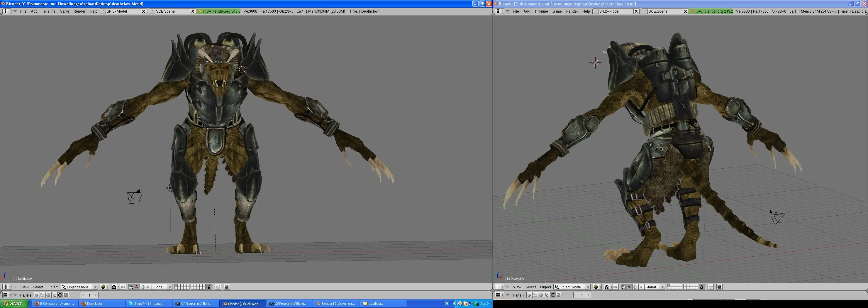Open Select menu in left 3D view header
The height and width of the screenshot is (308, 868).
coord(38,287)
